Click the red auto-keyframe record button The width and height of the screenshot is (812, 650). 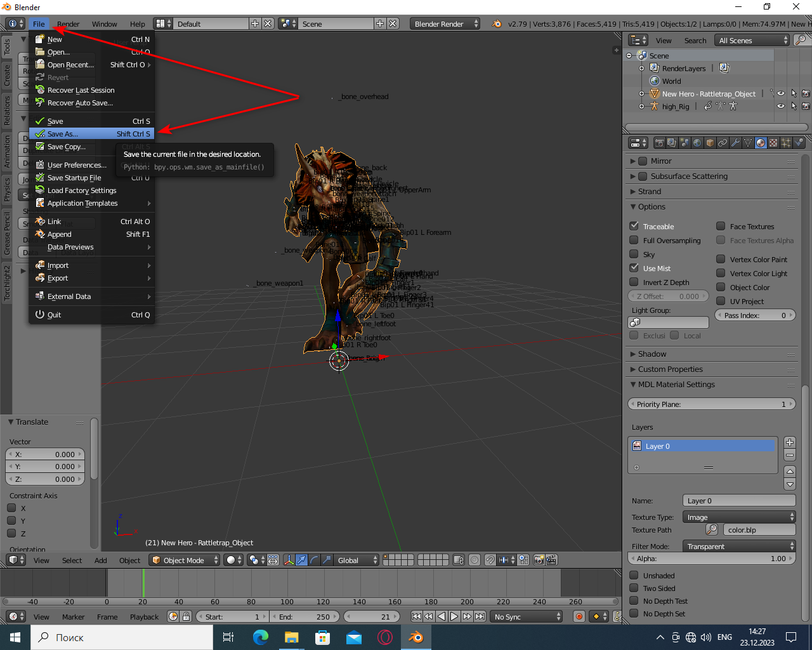(579, 616)
